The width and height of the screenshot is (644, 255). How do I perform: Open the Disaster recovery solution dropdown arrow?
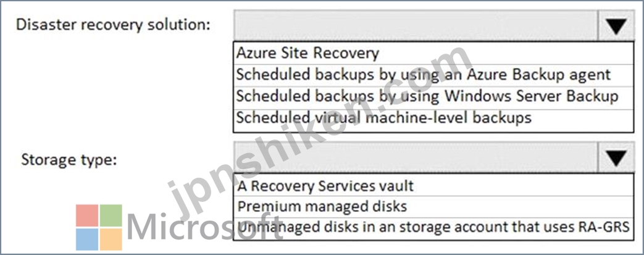pyautogui.click(x=616, y=25)
